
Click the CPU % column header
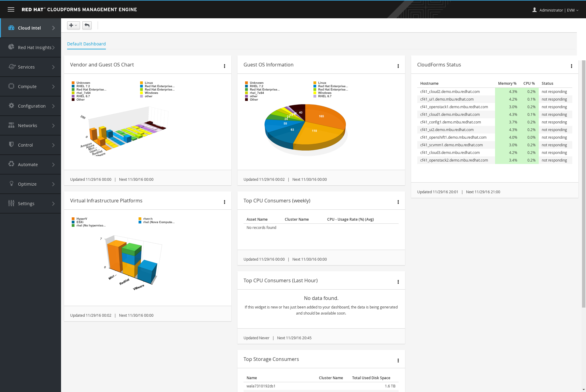click(529, 84)
